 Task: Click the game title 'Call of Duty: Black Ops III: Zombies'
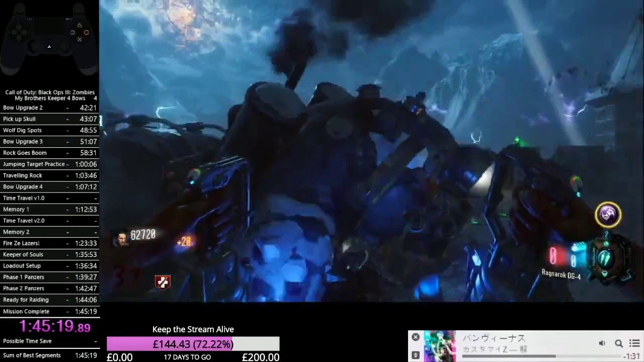50,92
